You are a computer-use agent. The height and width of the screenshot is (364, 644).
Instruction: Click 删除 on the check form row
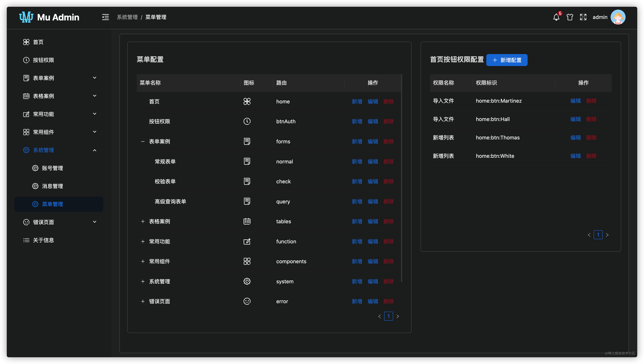[388, 181]
